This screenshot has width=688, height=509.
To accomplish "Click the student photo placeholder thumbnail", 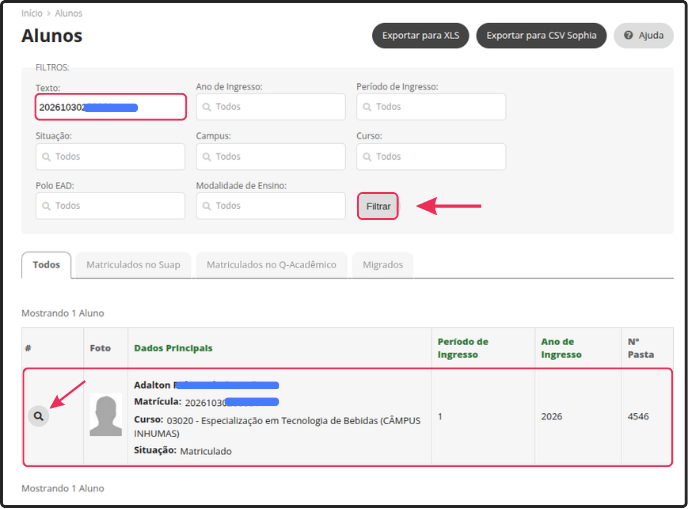I will pyautogui.click(x=105, y=415).
